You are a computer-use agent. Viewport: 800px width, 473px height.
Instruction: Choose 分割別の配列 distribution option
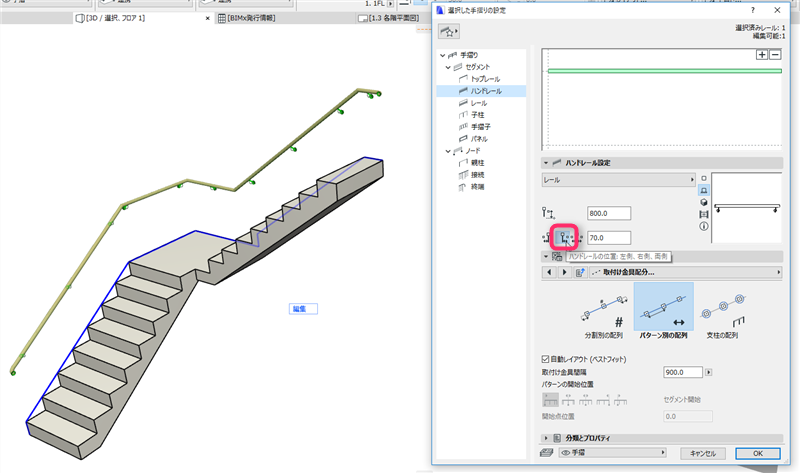click(604, 312)
